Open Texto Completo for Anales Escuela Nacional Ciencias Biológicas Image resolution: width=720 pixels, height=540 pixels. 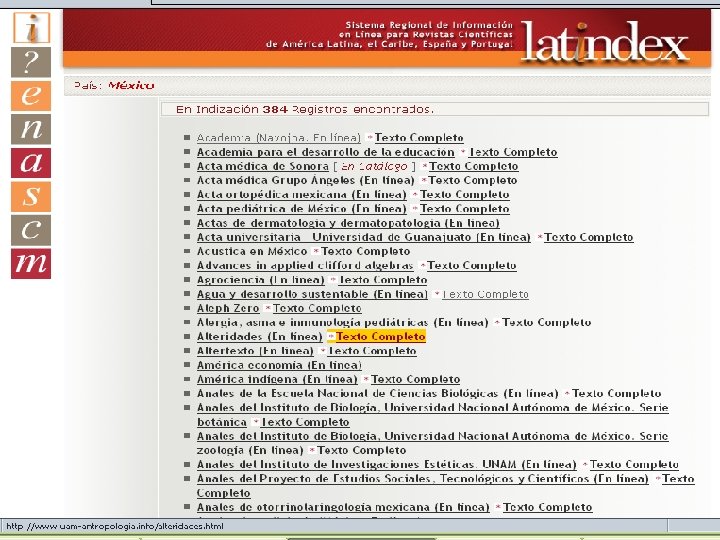click(x=617, y=394)
